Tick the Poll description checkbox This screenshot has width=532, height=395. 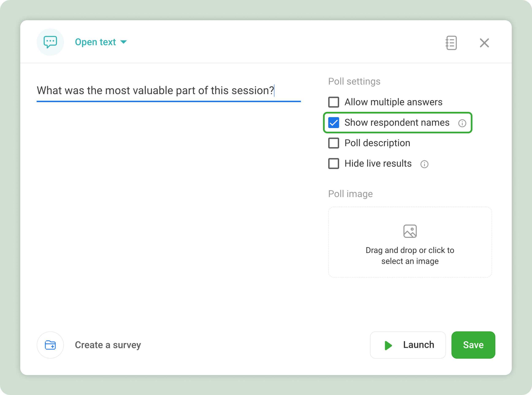pos(334,143)
